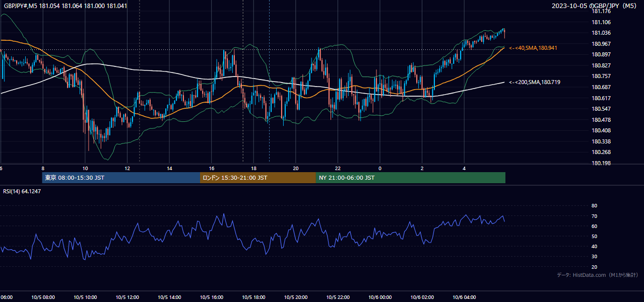The image size is (644, 302).
Task: Click hour 22 on price chart time axis
Action: (x=338, y=168)
